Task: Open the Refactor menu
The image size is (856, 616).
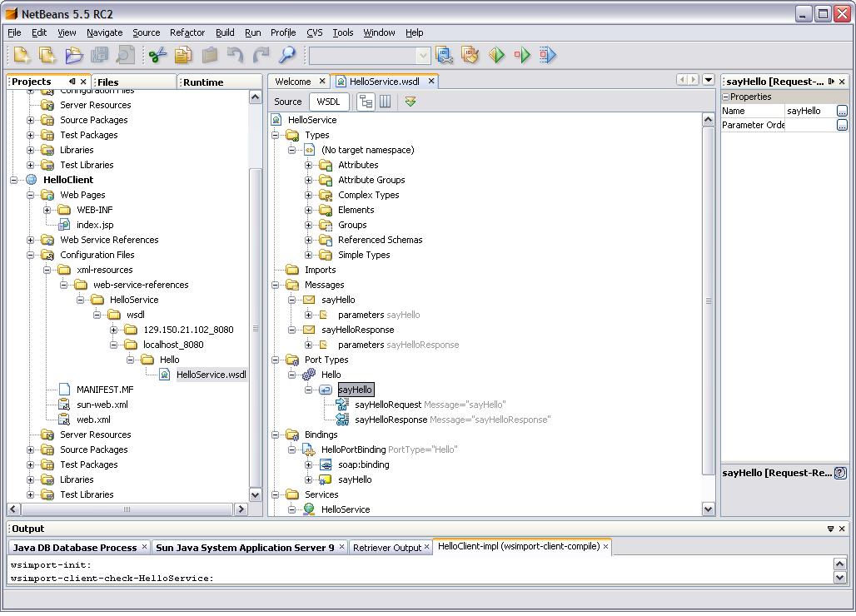Action: point(187,32)
